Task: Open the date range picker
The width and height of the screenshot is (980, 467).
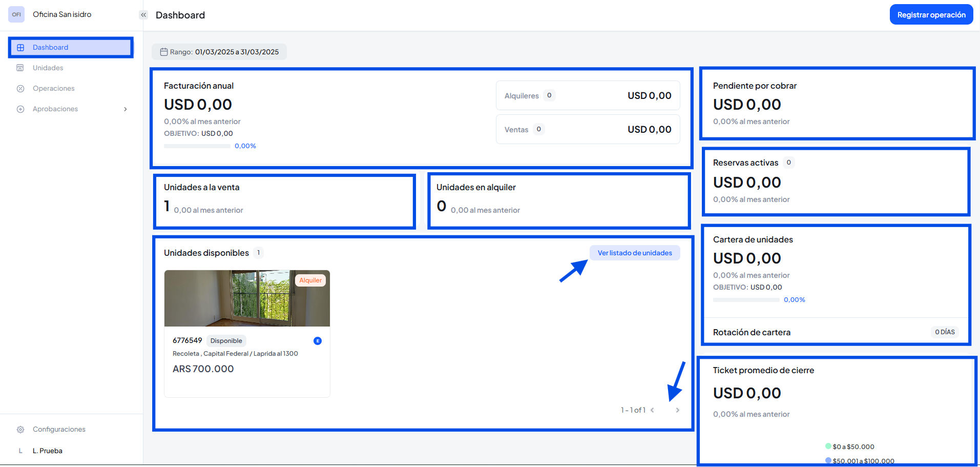Action: pos(219,52)
